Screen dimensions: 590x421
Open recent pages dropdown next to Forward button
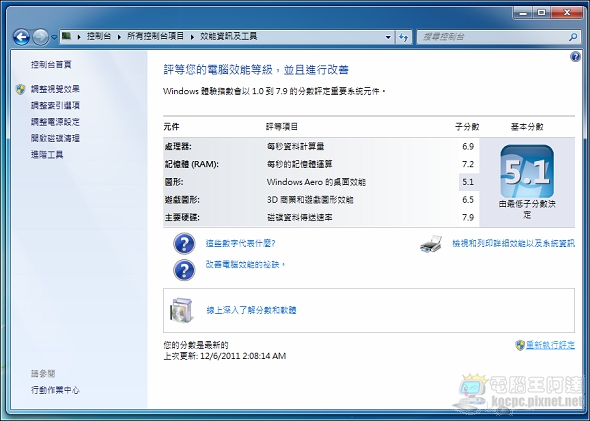pos(54,37)
